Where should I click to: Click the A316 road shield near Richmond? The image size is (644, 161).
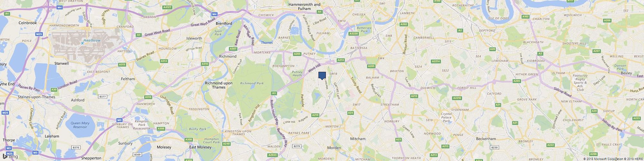click(205, 64)
